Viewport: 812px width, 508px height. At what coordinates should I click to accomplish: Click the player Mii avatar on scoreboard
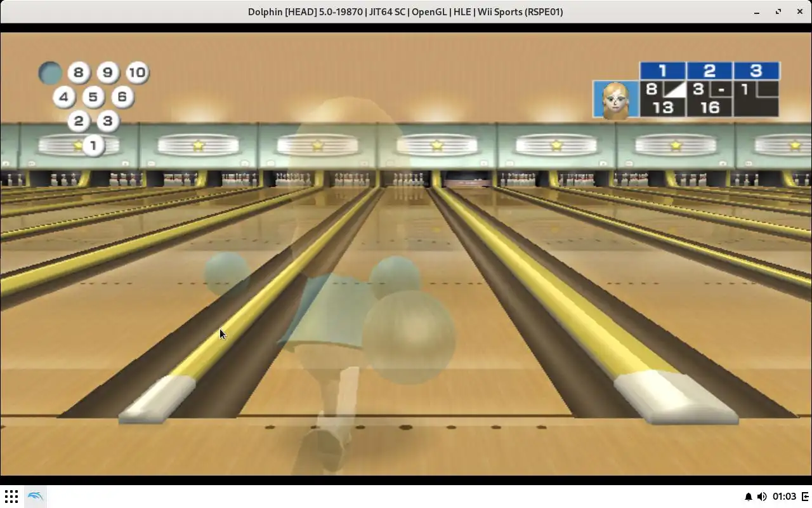(615, 100)
